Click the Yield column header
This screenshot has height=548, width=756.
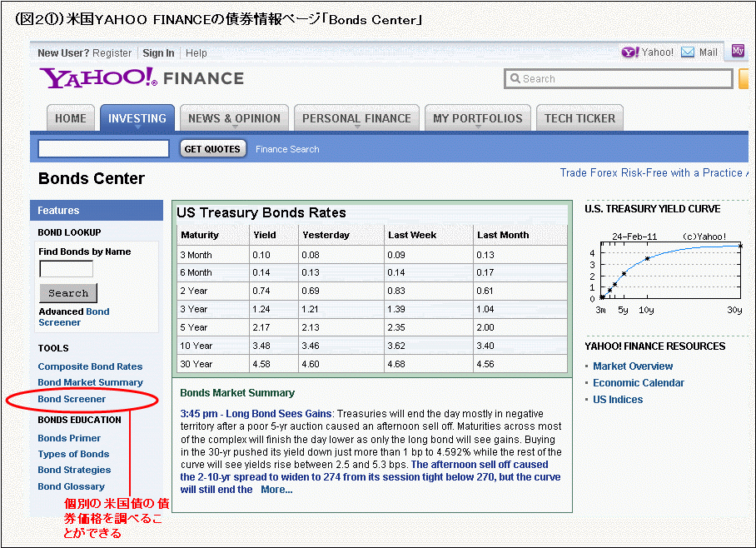pos(265,235)
